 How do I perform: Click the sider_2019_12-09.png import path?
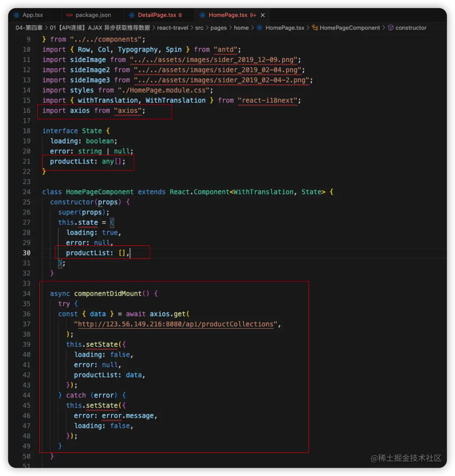point(214,59)
